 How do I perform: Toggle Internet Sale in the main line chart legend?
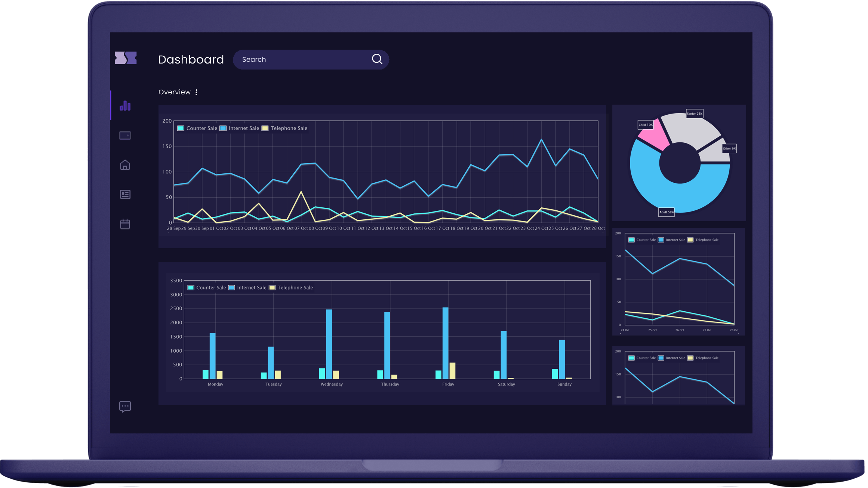click(x=240, y=128)
